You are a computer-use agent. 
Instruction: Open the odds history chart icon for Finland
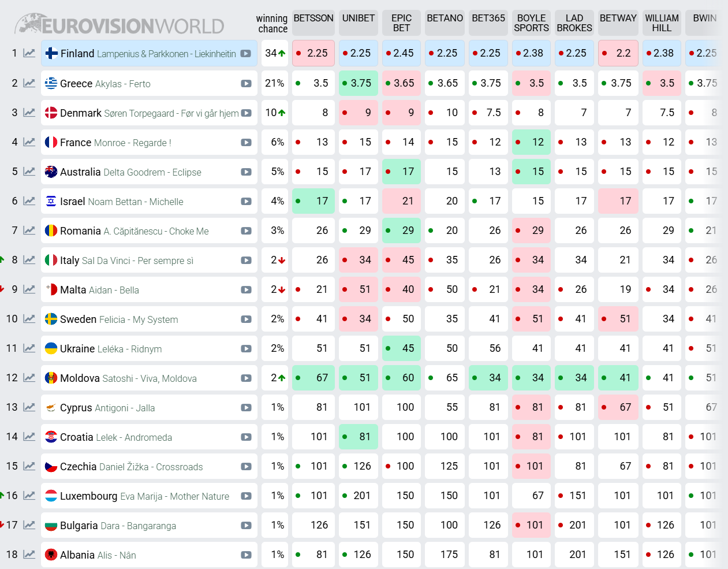(x=29, y=53)
